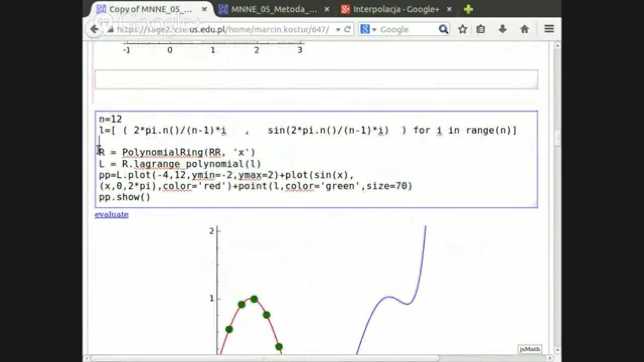Go back using browser back arrow
The width and height of the screenshot is (644, 362).
pos(94,29)
